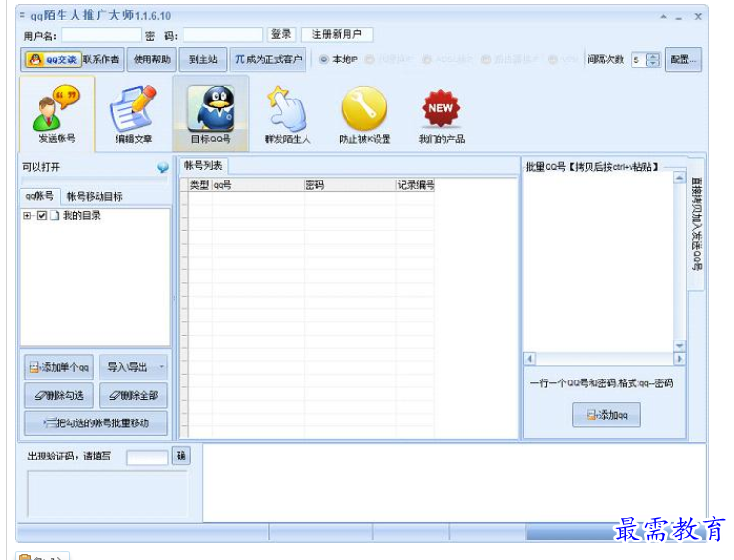Click 成为正式客户 button
The height and width of the screenshot is (560, 734).
point(267,60)
